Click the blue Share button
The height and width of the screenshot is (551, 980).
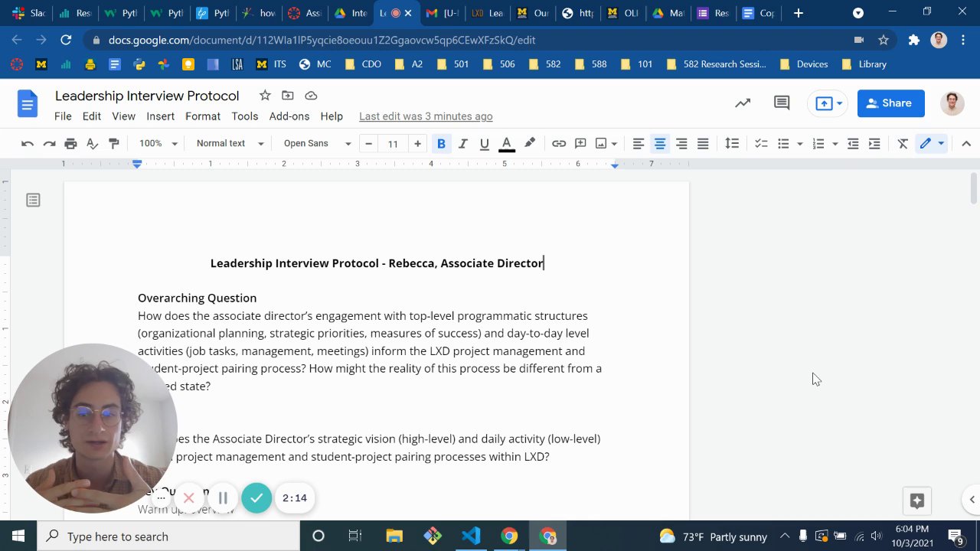891,103
